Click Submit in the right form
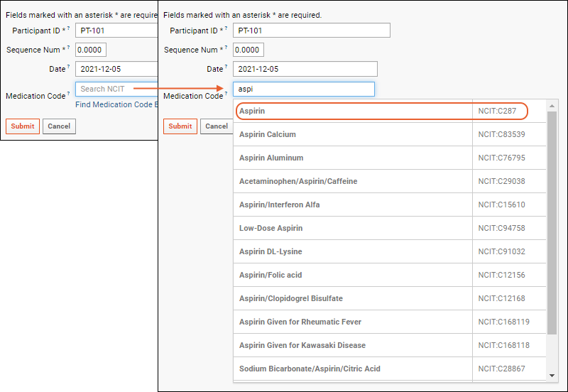 180,126
